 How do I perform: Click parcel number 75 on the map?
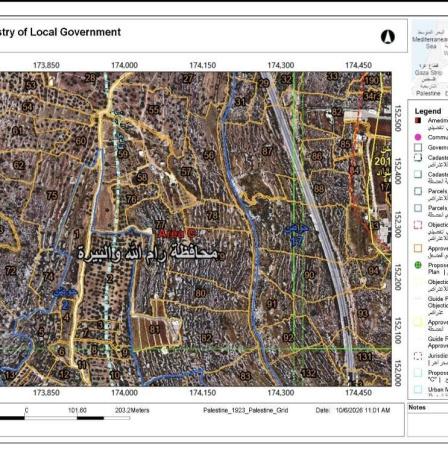pyautogui.click(x=52, y=195)
